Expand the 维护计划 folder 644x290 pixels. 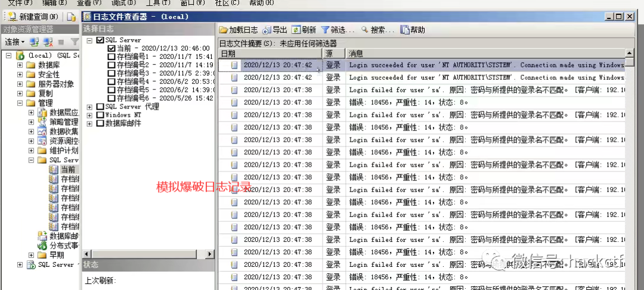pos(31,150)
